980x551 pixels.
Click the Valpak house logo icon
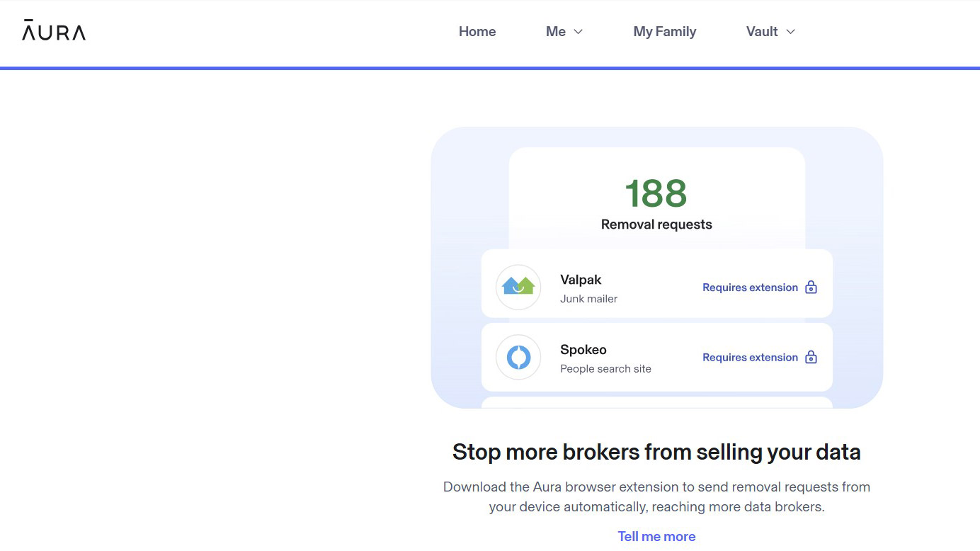tap(518, 287)
